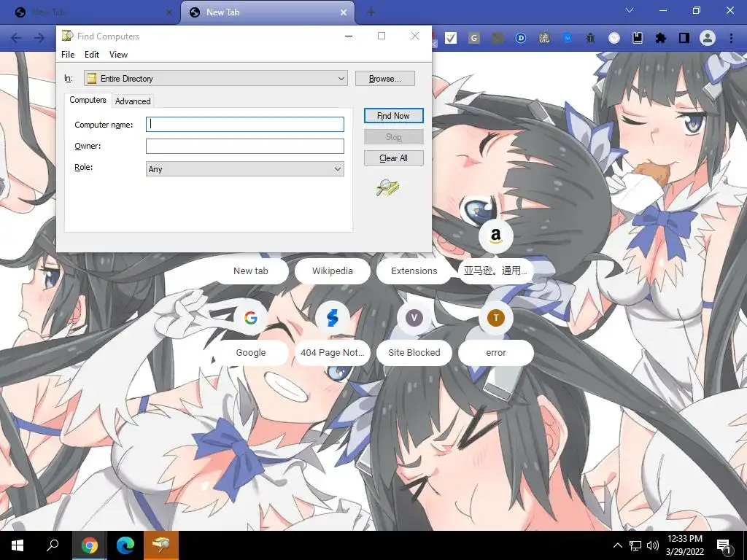Click the Find Computers taskbar icon
The height and width of the screenshot is (560, 747).
[x=161, y=545]
